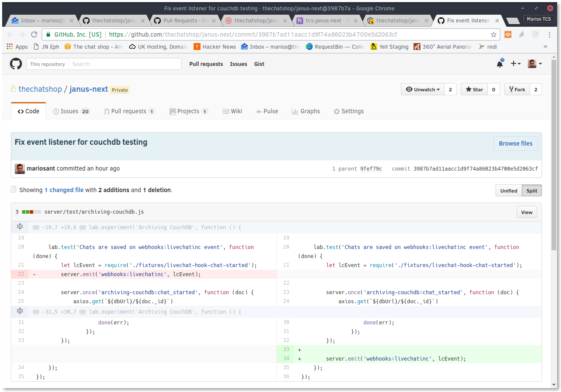Open the notifications bell icon
This screenshot has width=561, height=392.
500,64
